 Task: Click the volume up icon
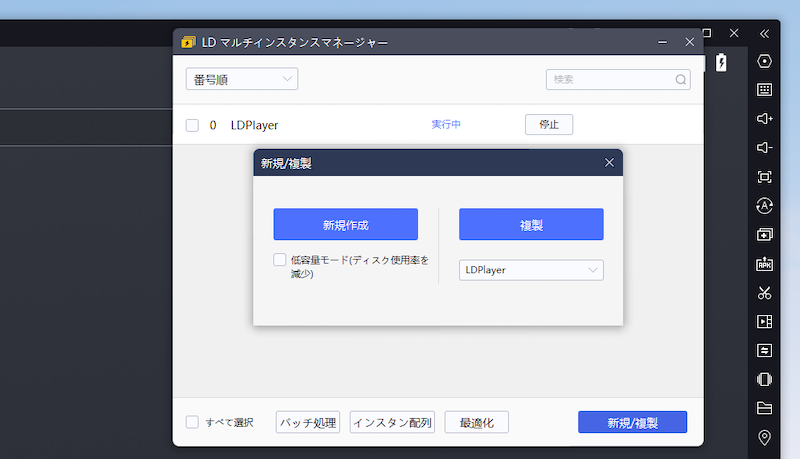[765, 119]
